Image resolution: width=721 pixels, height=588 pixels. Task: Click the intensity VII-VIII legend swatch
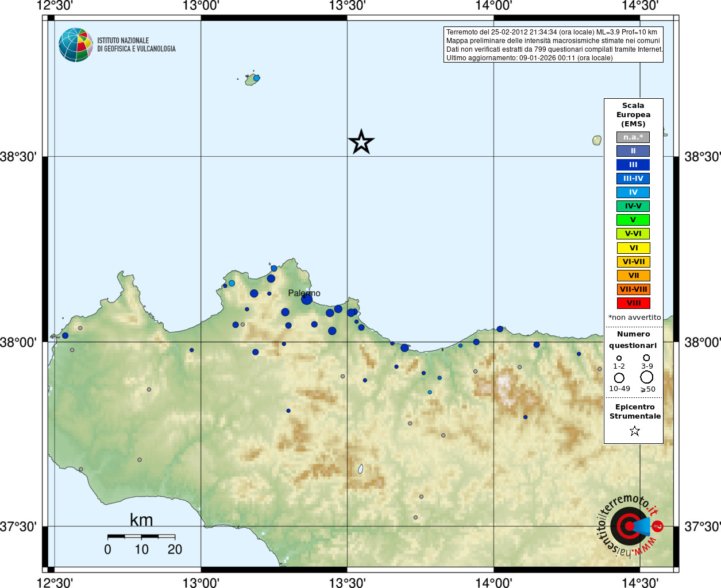point(633,289)
